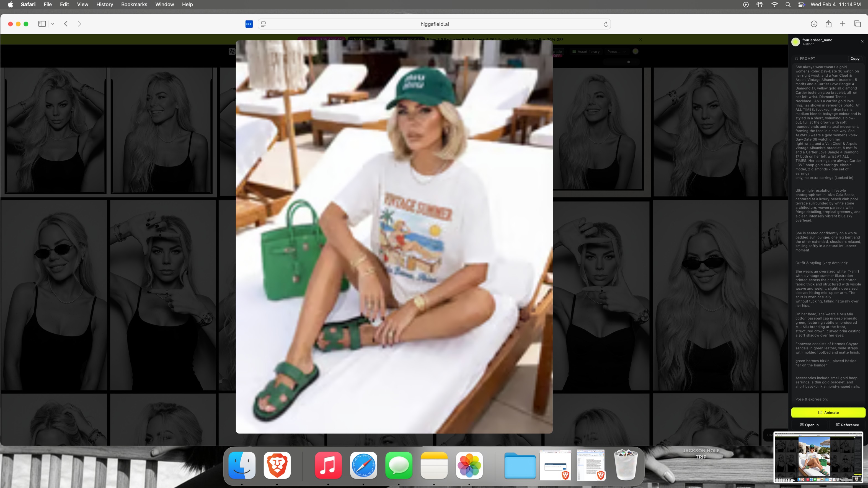Copy the prompt text
Screen dimensions: 868x488
coord(854,59)
